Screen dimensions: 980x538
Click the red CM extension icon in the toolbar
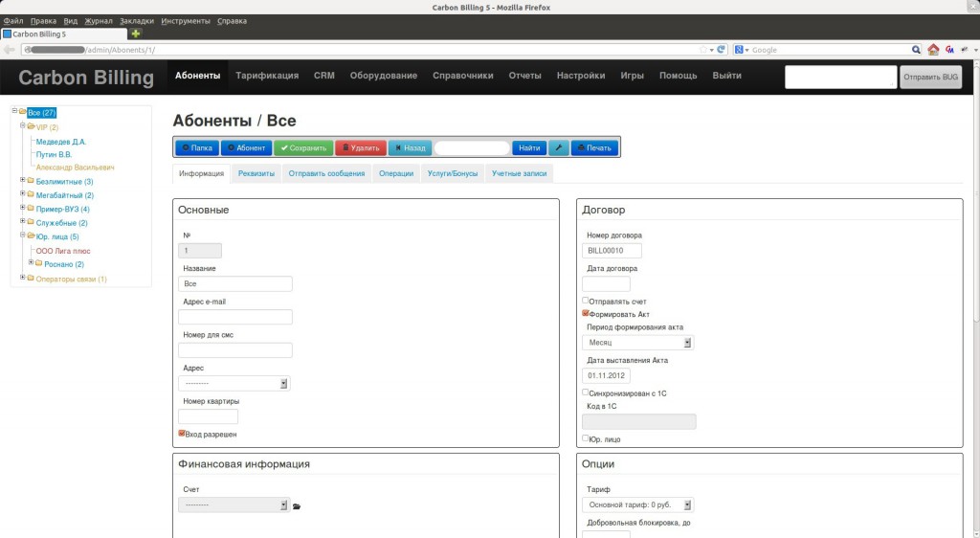point(950,50)
